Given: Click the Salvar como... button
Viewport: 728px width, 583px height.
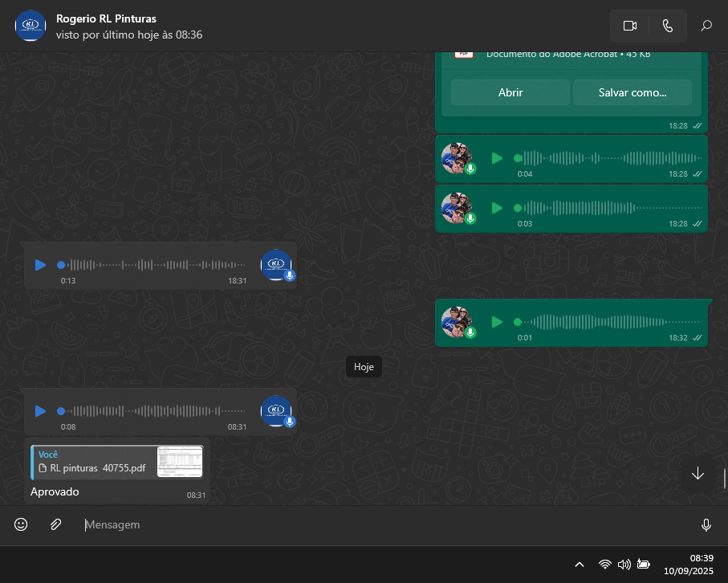Looking at the screenshot, I should click(x=632, y=92).
